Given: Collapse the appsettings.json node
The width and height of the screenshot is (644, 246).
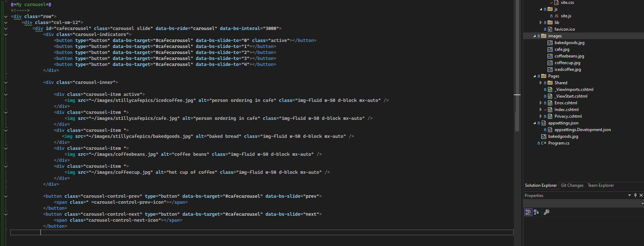Looking at the screenshot, I should pos(535,123).
